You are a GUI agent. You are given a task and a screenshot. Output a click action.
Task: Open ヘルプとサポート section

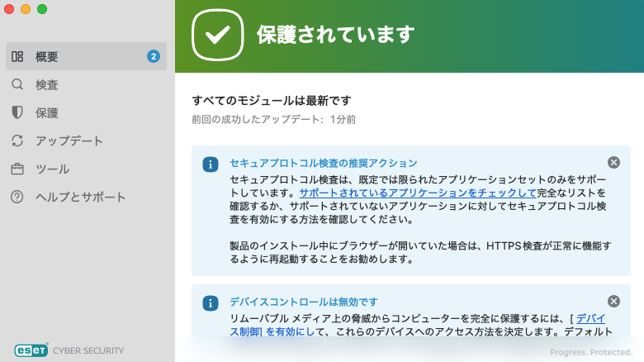(80, 197)
